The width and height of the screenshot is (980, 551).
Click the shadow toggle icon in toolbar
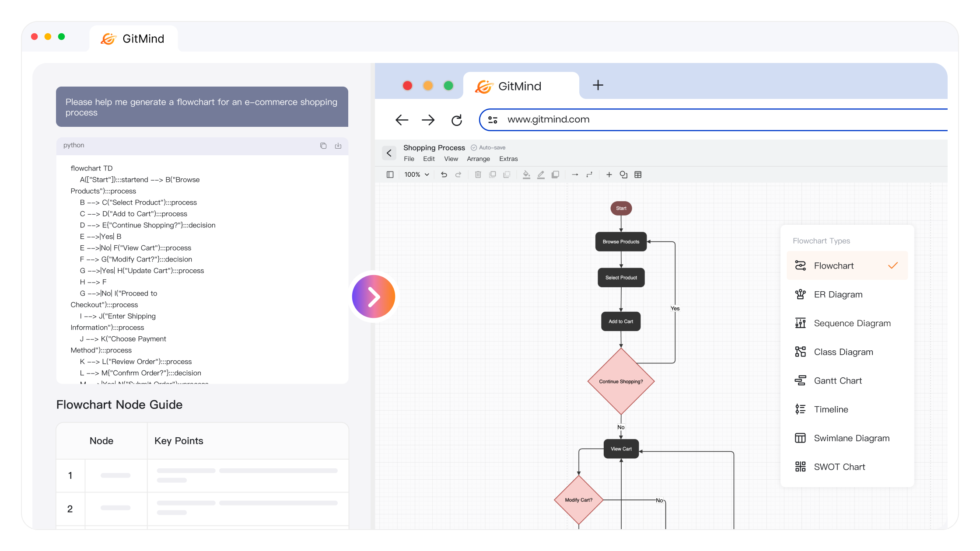coord(555,174)
